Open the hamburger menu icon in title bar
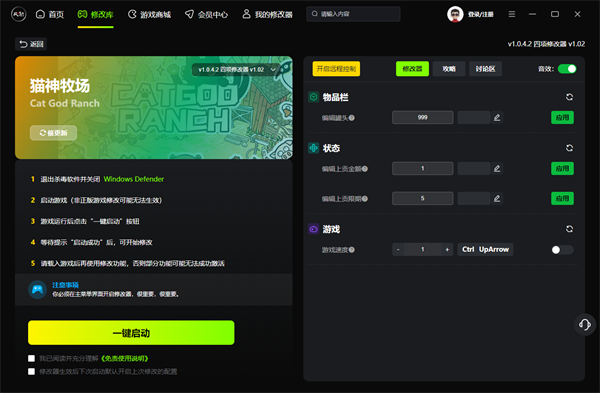This screenshot has width=600, height=393. pos(512,14)
